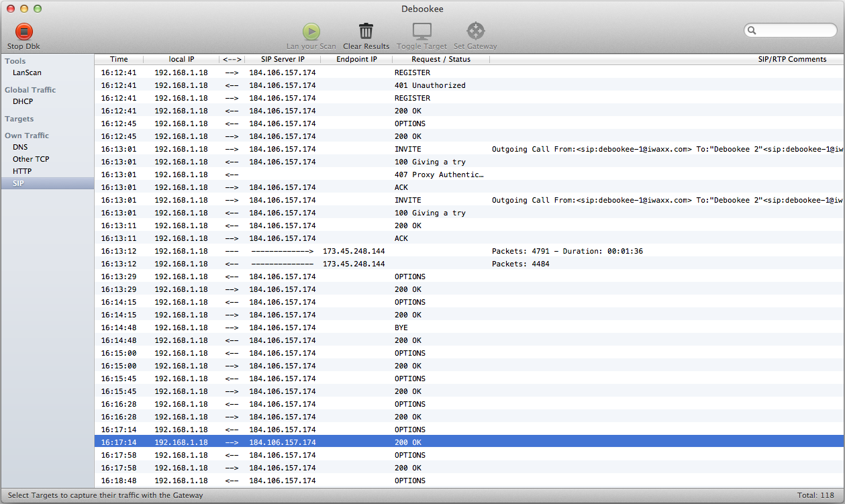
Task: Click the Toggle Target monitor icon
Action: [421, 32]
